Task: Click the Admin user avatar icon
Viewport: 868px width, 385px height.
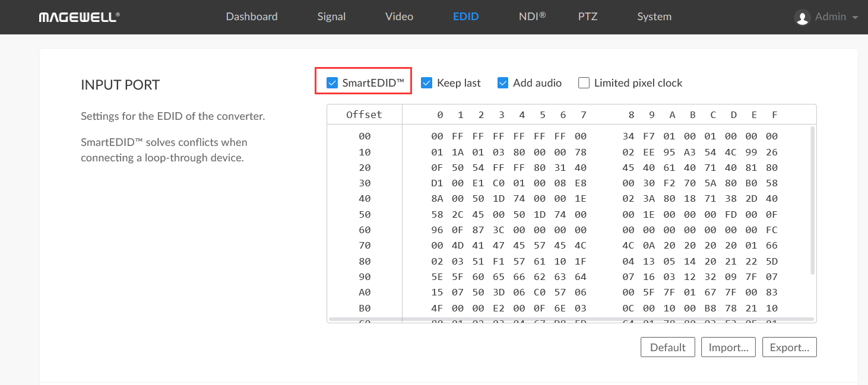Action: pyautogui.click(x=802, y=17)
